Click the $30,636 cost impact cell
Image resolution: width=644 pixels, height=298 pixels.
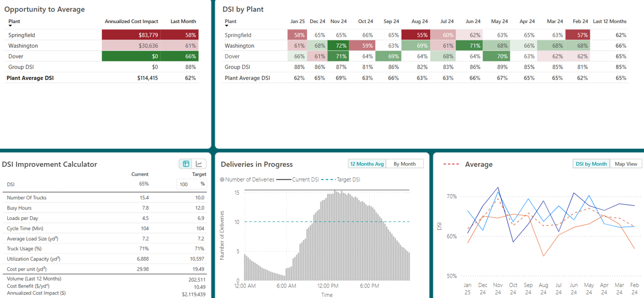(x=132, y=46)
